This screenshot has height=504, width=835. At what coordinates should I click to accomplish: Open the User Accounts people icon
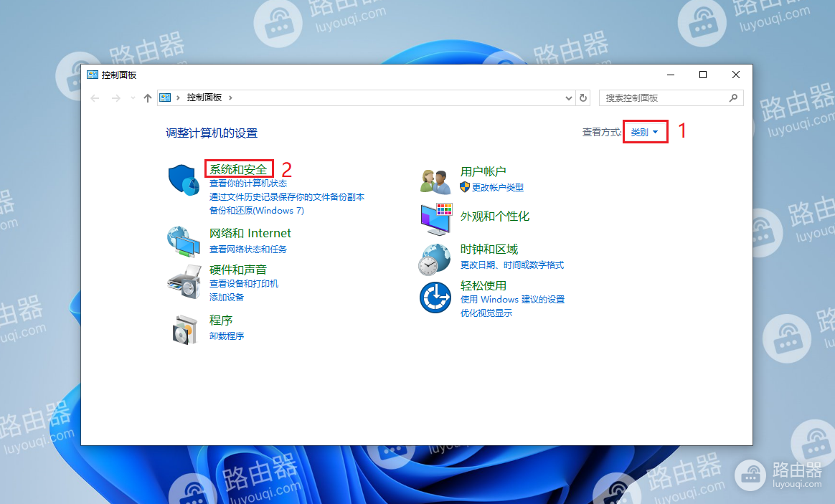(x=435, y=181)
